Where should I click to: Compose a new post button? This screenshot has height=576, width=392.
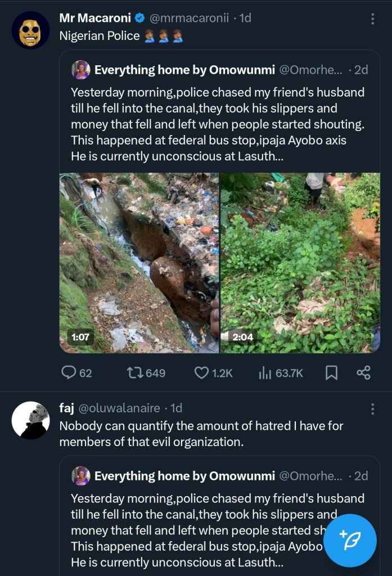click(350, 540)
